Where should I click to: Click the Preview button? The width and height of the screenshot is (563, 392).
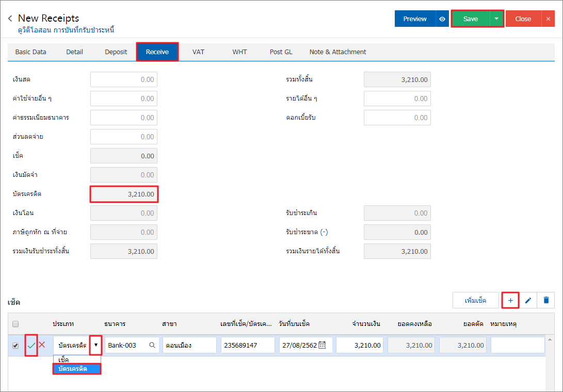click(415, 19)
